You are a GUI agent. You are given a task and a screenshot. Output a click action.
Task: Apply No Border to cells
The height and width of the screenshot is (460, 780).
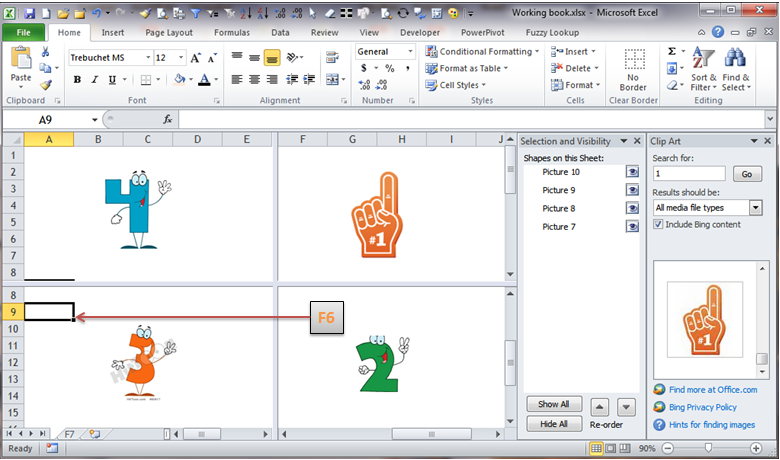click(x=632, y=70)
